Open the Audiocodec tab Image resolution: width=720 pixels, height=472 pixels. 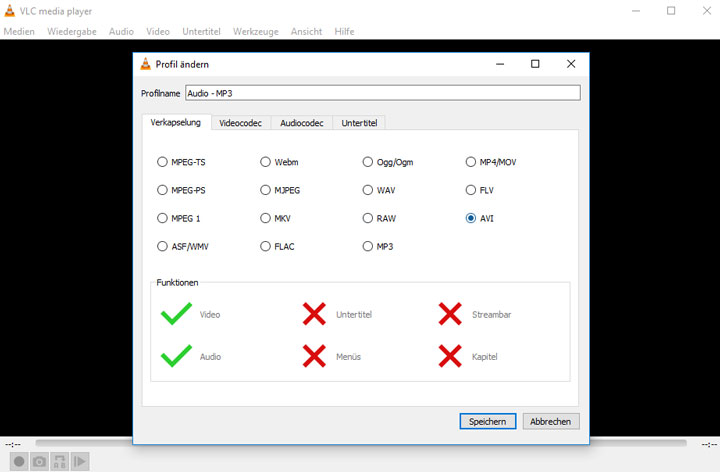point(302,123)
